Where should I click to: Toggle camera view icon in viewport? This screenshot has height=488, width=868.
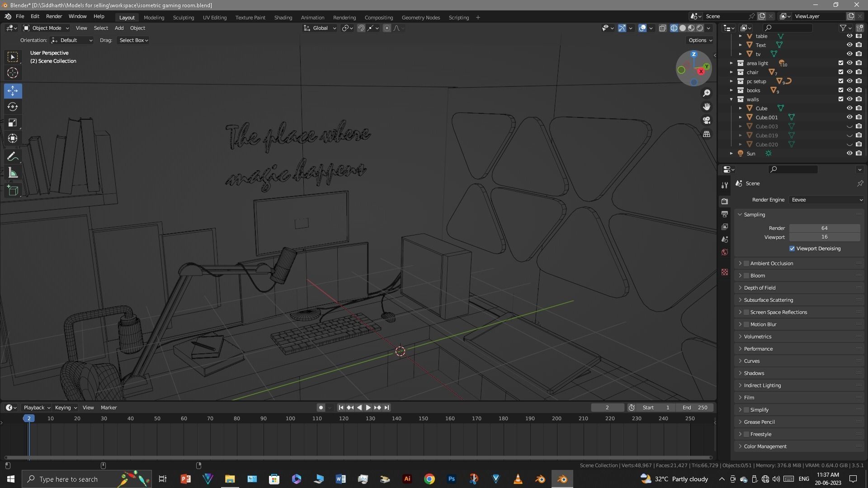(707, 120)
